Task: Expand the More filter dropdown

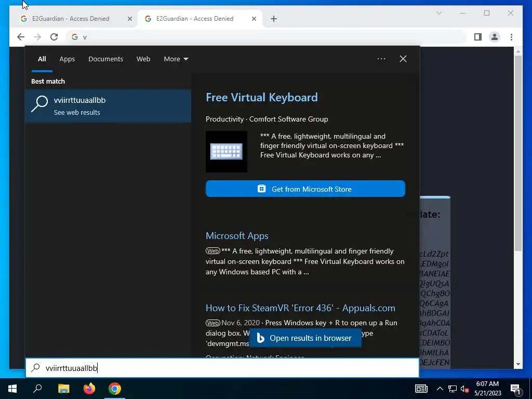Action: (x=176, y=59)
